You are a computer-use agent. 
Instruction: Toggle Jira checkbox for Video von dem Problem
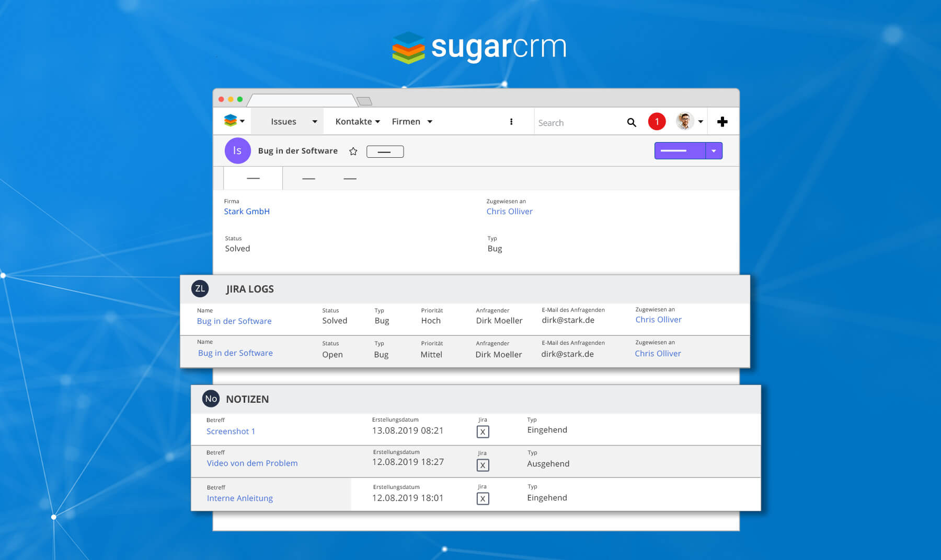483,465
